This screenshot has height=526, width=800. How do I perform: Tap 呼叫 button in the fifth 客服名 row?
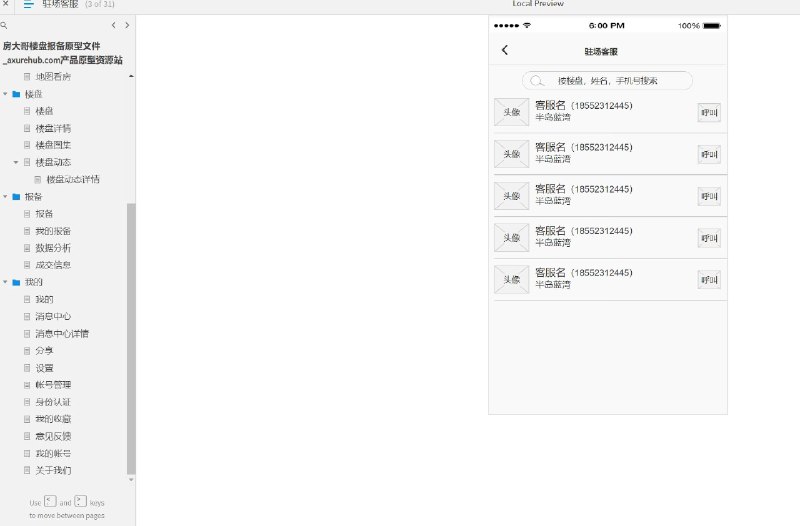709,280
